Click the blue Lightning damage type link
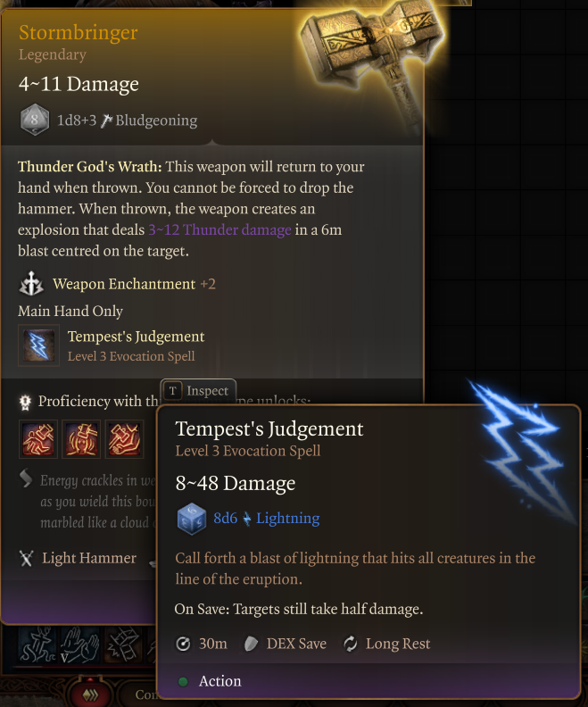 288,519
